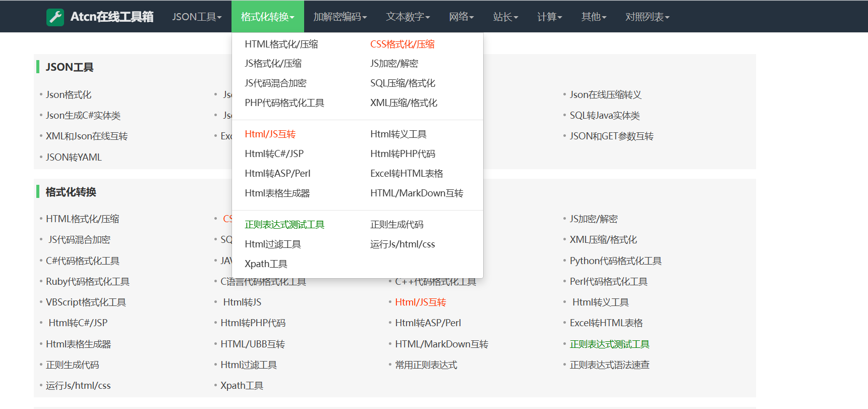Viewport: 868px width, 409px height.
Task: Expand the 网络 navbar dropdown
Action: (461, 17)
